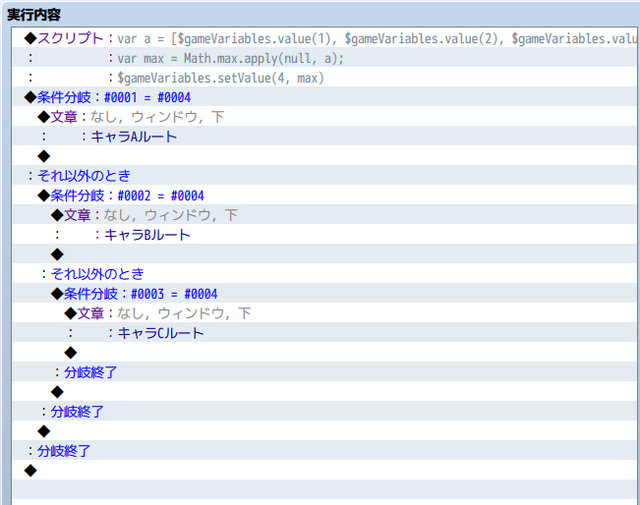Select the script line 'var max = Math.max.apply(null, a);'
Image resolution: width=640 pixels, height=505 pixels.
point(324,58)
